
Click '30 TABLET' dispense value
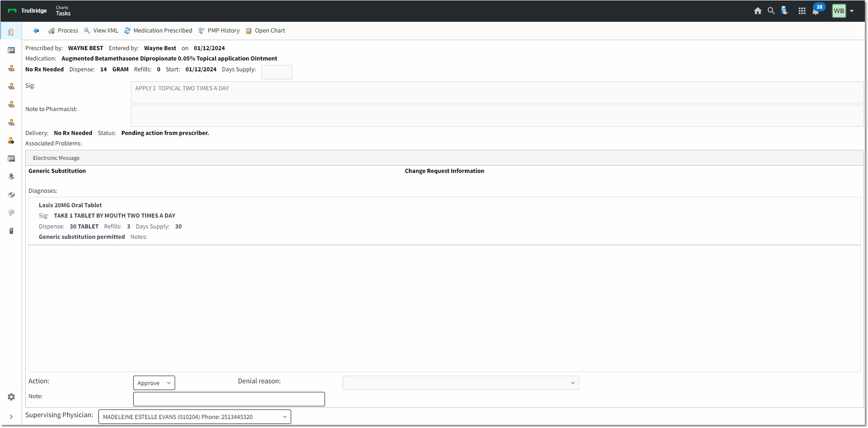[84, 227]
